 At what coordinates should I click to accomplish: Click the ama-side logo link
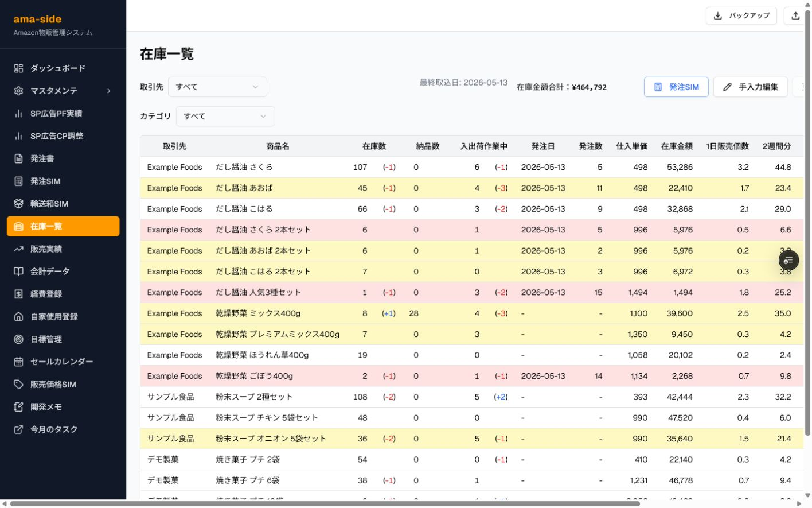[x=37, y=19]
